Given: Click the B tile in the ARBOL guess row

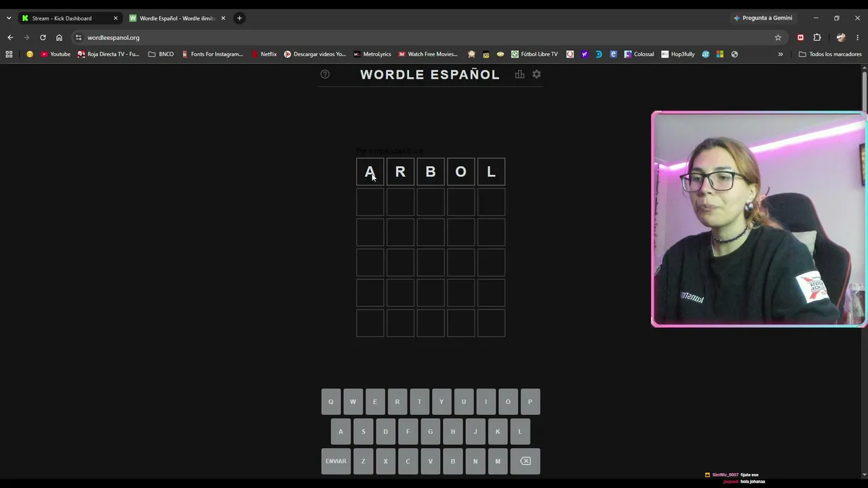Looking at the screenshot, I should coord(431,172).
